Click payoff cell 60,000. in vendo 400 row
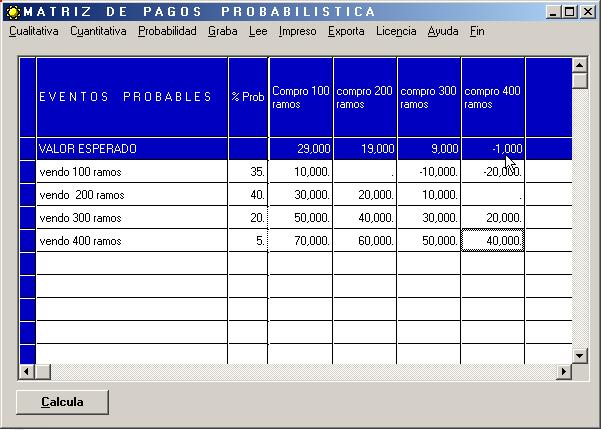 365,241
